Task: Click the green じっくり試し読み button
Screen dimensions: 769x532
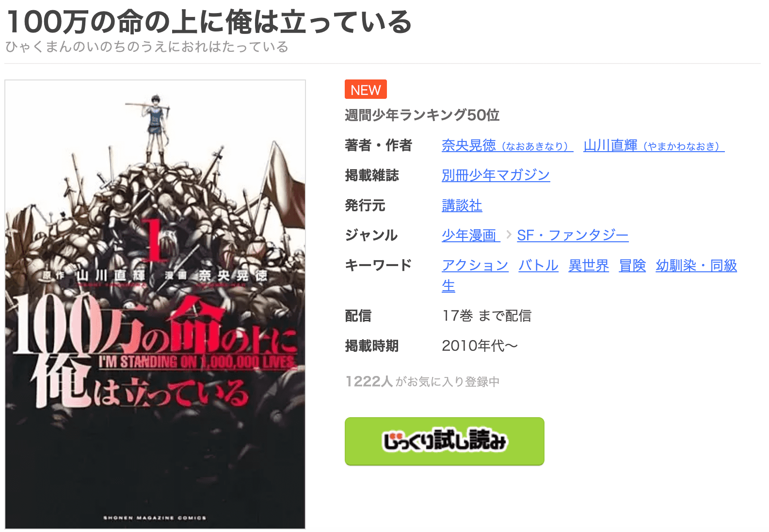Action: (x=444, y=441)
